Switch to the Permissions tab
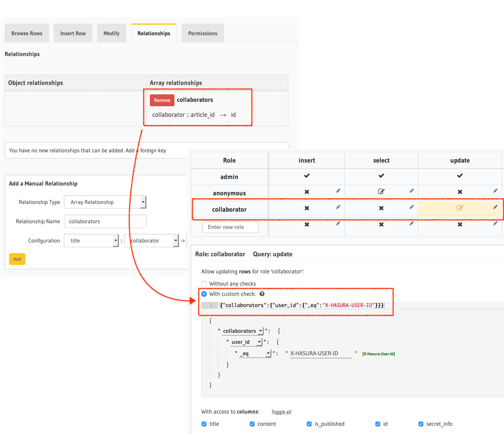Image resolution: width=504 pixels, height=438 pixels. (x=203, y=34)
